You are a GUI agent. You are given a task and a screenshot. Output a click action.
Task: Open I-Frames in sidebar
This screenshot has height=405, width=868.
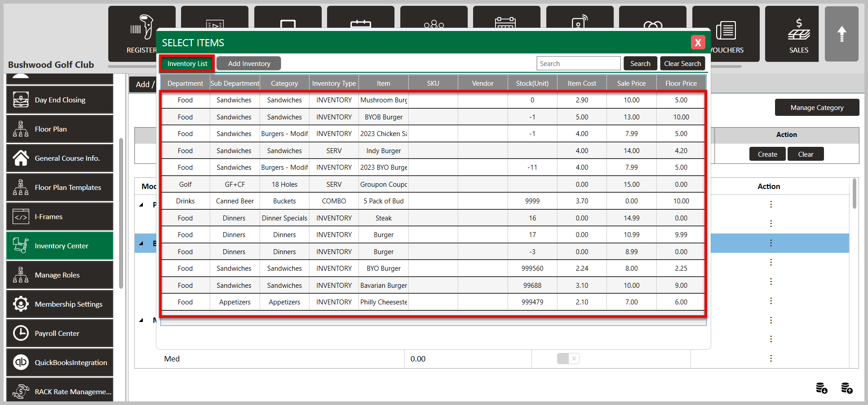(x=60, y=216)
